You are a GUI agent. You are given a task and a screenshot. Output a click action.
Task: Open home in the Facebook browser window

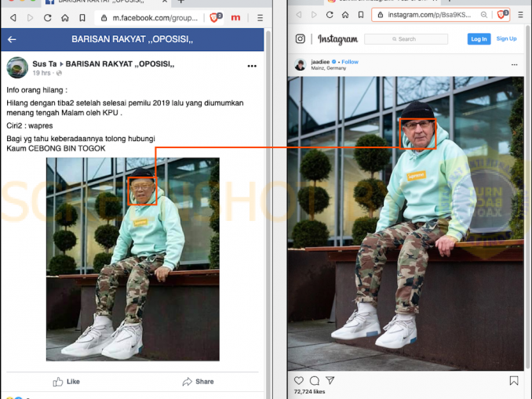pos(65,17)
